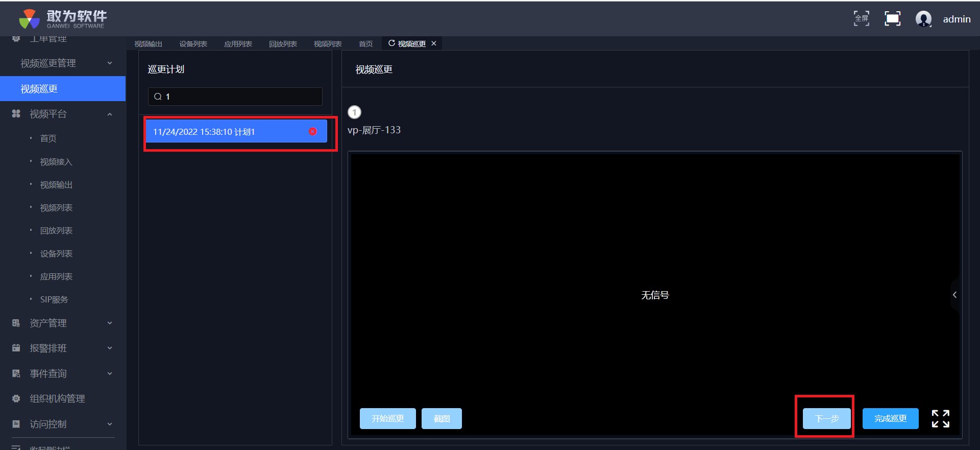Screen dimensions: 980x450
Task: Switch to the 回放列表 tab
Action: tap(283, 44)
